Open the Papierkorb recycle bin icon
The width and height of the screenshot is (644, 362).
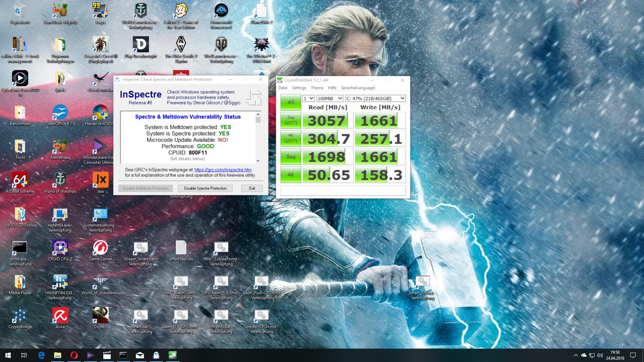click(20, 13)
